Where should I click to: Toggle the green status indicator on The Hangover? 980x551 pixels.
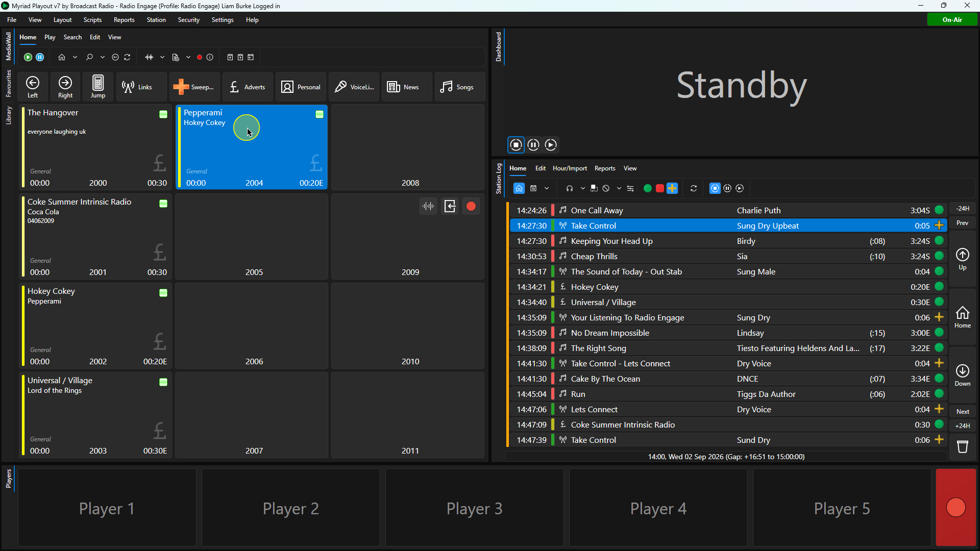[163, 114]
